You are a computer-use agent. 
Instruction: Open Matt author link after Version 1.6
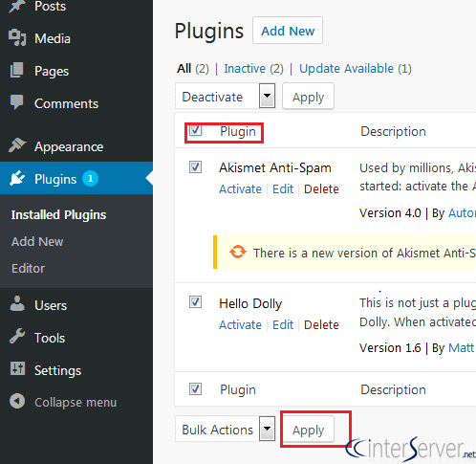(462, 347)
